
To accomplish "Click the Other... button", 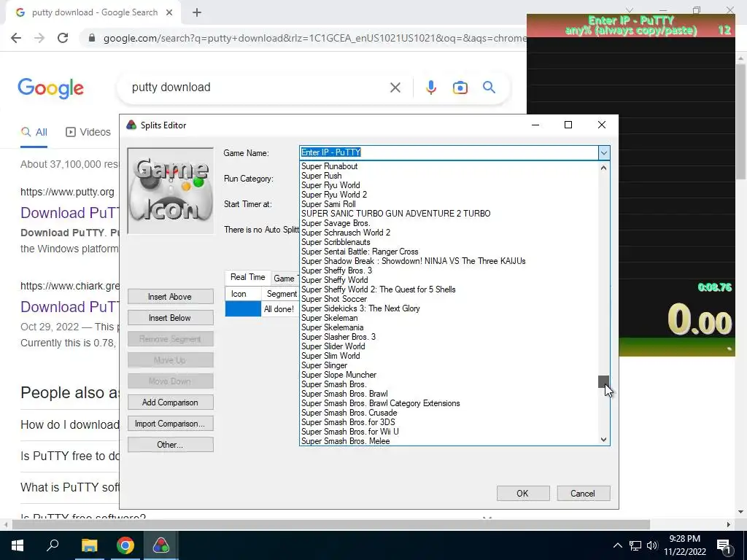I will [170, 445].
